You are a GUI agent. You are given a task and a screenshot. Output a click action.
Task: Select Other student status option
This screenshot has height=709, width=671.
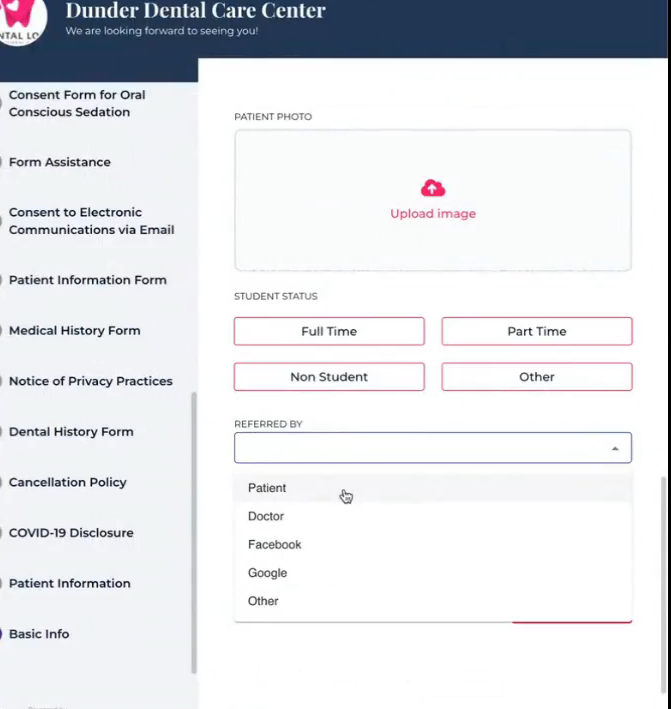pyautogui.click(x=536, y=377)
